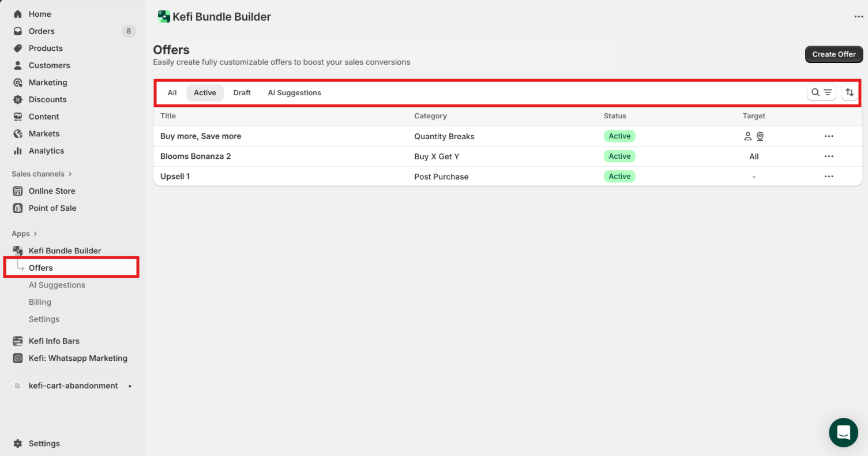868x456 pixels.
Task: Open Settings at the sidebar bottom
Action: pos(44,444)
